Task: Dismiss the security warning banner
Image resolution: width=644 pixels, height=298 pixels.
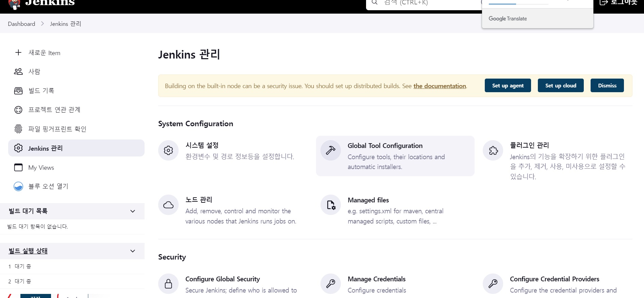Action: pos(607,85)
